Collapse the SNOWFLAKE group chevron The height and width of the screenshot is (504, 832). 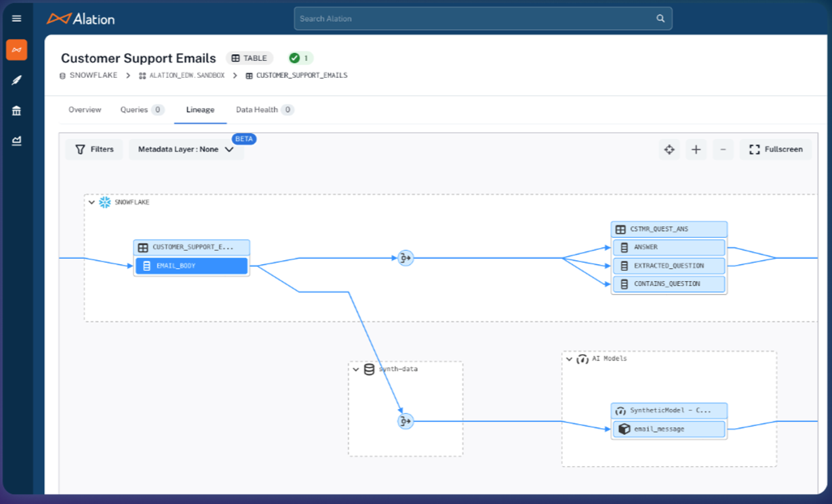coord(92,202)
